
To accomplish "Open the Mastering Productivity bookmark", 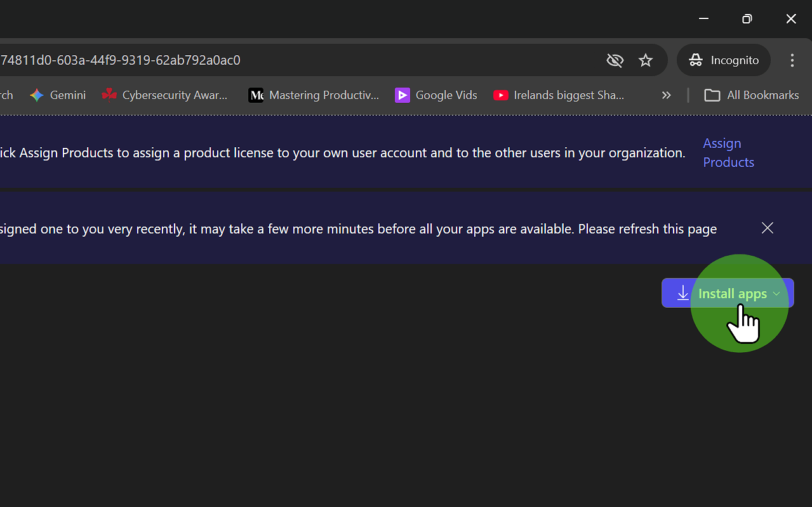I will click(314, 95).
